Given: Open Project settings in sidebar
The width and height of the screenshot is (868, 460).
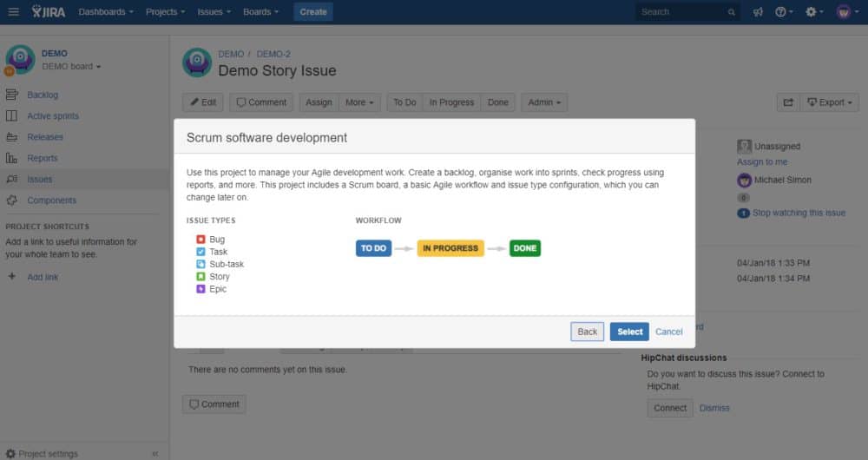Looking at the screenshot, I should coord(48,453).
